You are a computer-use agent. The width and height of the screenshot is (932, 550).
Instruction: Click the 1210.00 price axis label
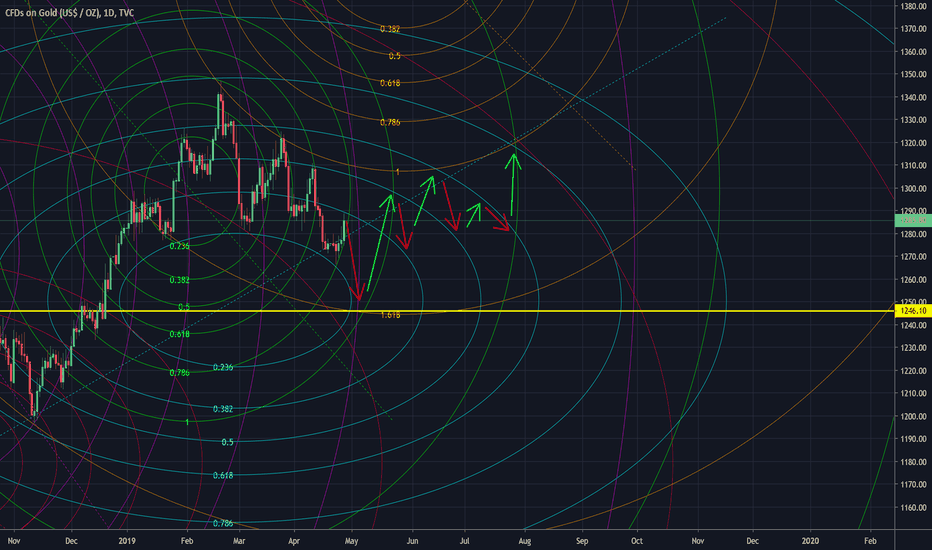(x=914, y=393)
